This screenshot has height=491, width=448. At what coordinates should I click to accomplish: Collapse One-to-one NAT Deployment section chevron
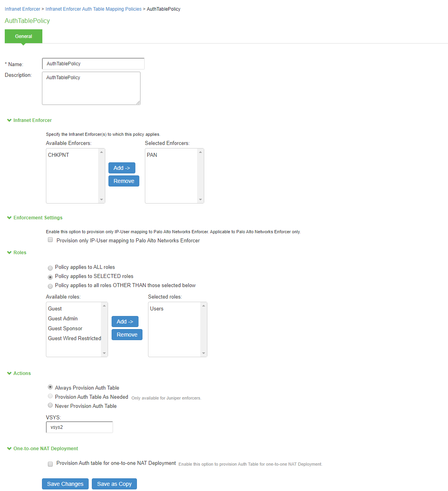(9, 449)
